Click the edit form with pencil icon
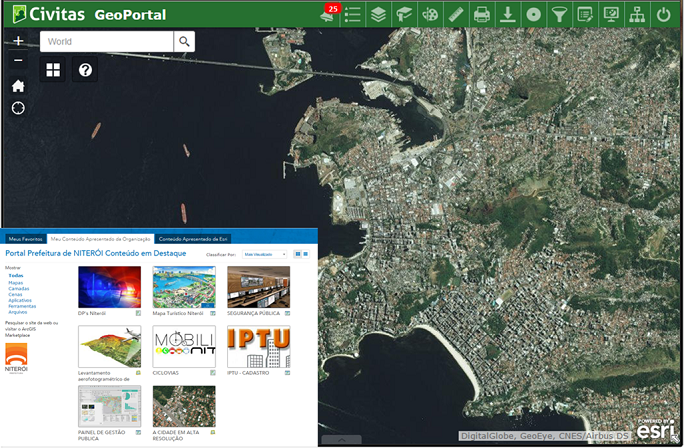 pos(585,14)
